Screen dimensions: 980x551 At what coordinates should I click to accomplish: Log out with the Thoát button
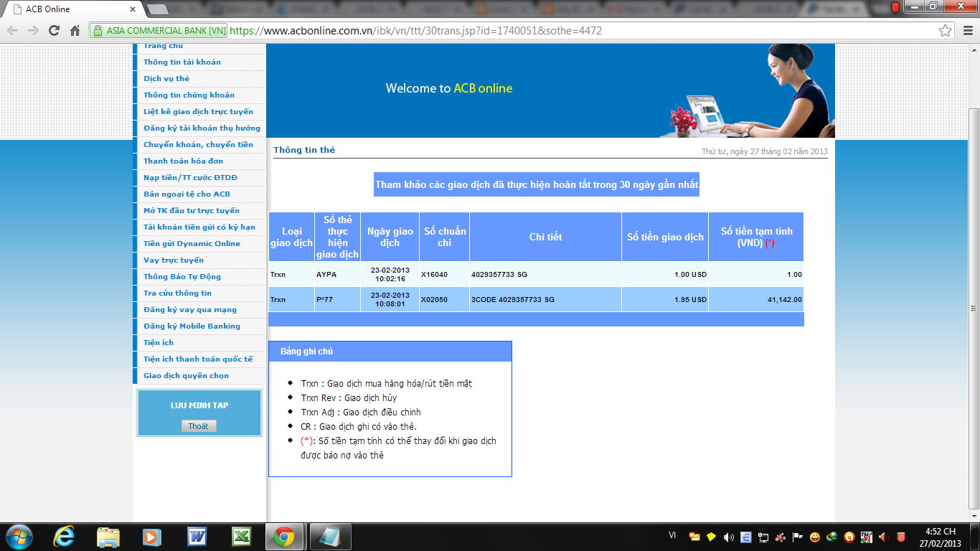coord(199,426)
